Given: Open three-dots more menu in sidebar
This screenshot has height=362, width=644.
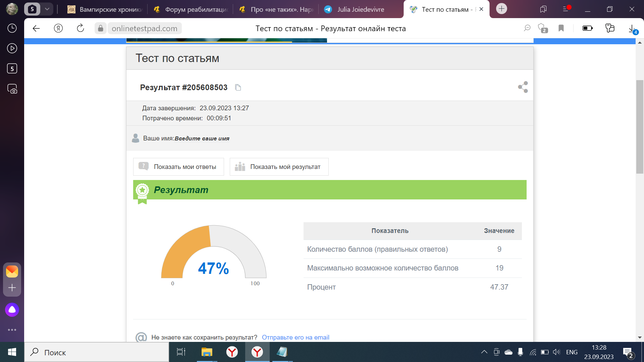Looking at the screenshot, I should [12, 330].
